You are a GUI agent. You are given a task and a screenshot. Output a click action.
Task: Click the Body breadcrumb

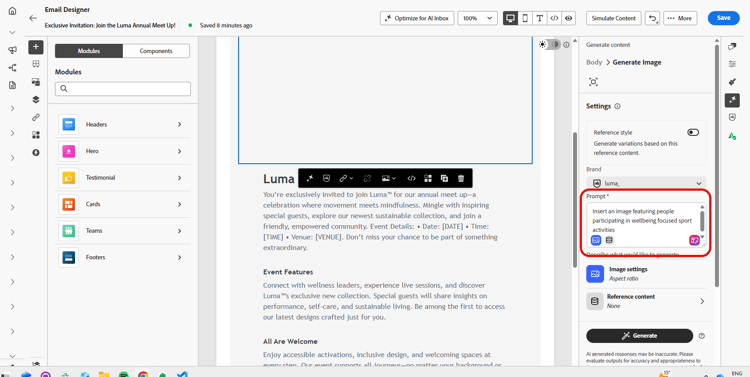[x=594, y=62]
